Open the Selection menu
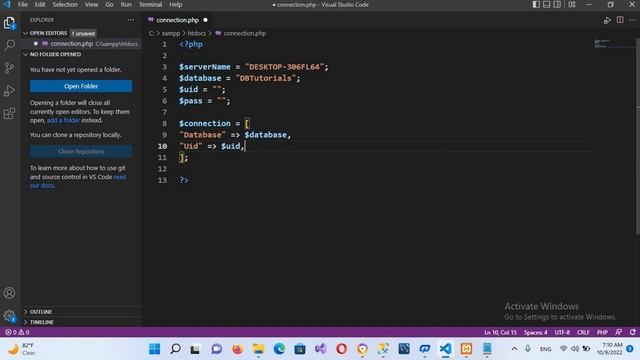640x360 pixels. (65, 4)
